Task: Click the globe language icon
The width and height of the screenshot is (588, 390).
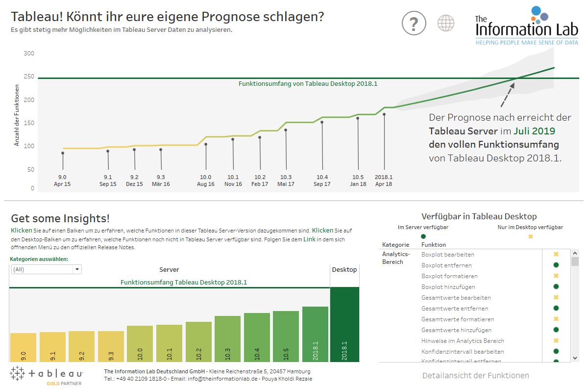Action: (445, 23)
